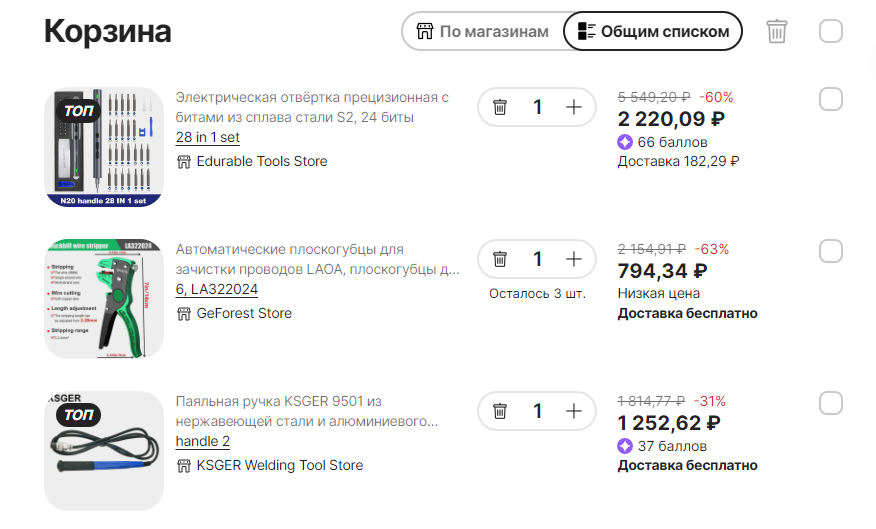The height and width of the screenshot is (529, 876).
Task: Open the '6, LA322024' variant selector
Action: coord(217,289)
